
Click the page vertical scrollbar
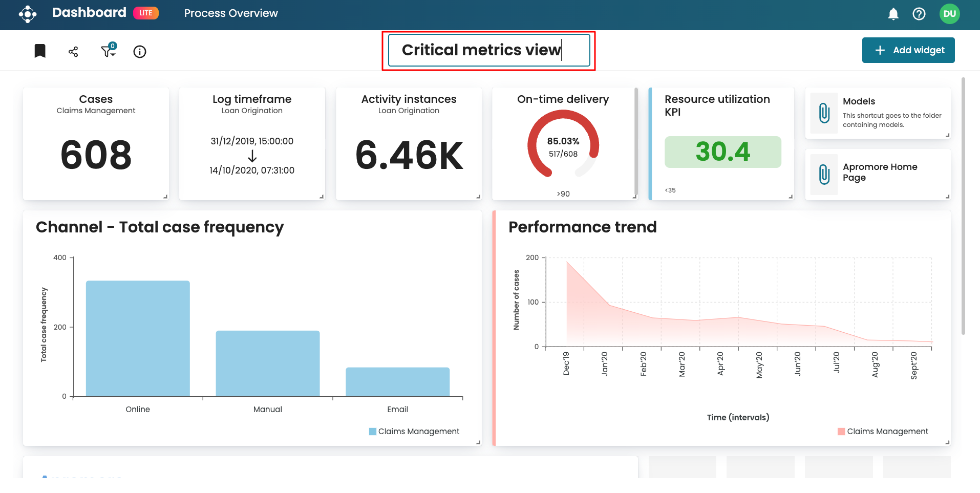click(x=963, y=205)
